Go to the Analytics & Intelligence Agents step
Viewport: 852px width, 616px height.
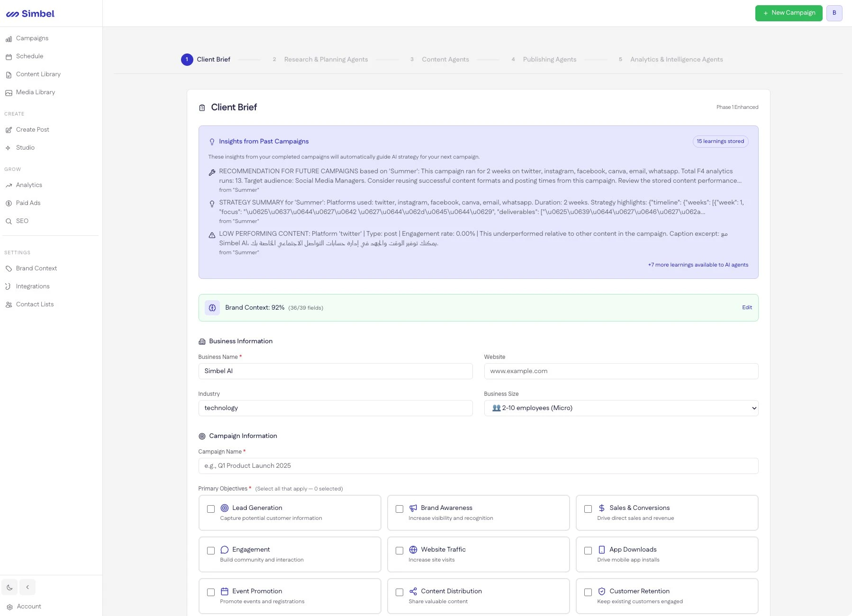(x=676, y=59)
